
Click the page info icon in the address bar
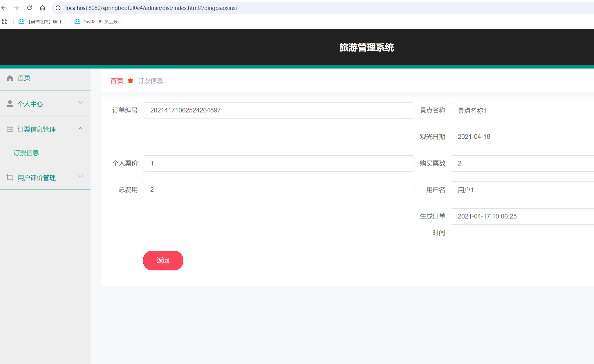(x=58, y=8)
